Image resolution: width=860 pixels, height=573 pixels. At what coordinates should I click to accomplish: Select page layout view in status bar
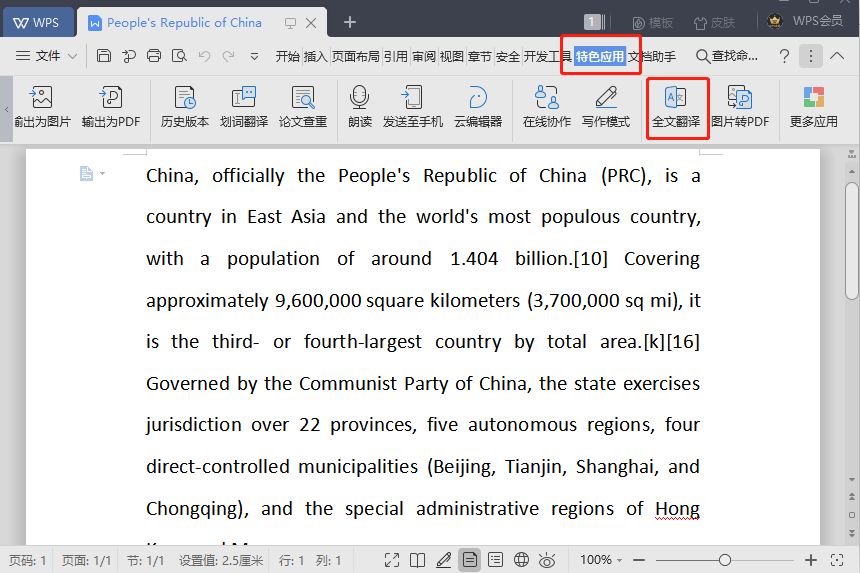pos(469,560)
